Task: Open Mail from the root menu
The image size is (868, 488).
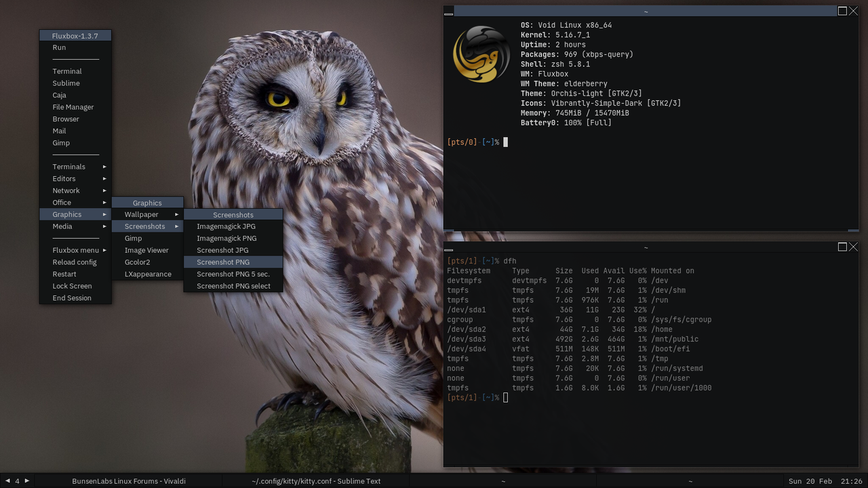Action: tap(75, 131)
